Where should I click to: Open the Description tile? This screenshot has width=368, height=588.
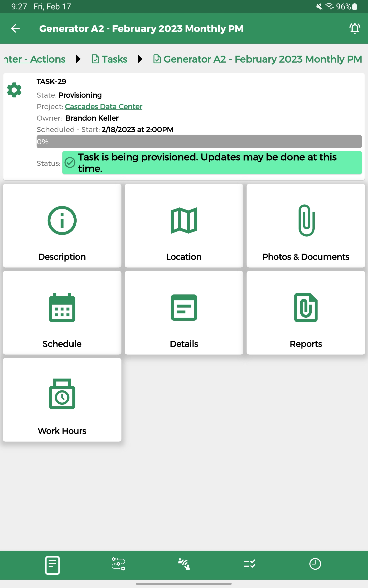pyautogui.click(x=62, y=226)
